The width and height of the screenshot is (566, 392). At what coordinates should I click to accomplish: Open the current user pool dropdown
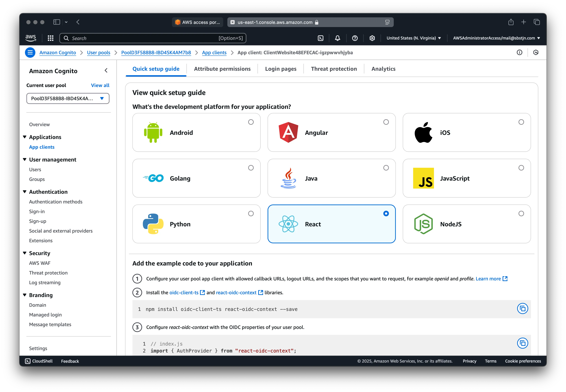tap(68, 98)
